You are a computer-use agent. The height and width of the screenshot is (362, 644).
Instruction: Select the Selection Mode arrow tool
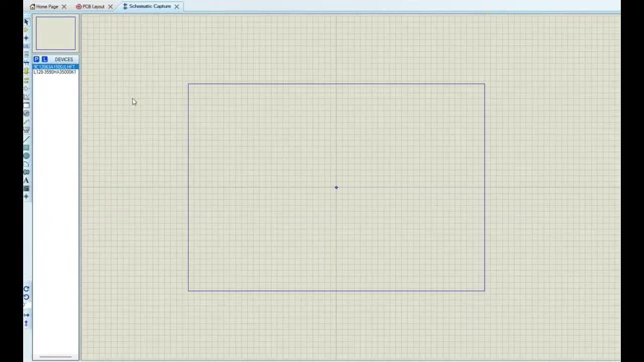pos(26,22)
